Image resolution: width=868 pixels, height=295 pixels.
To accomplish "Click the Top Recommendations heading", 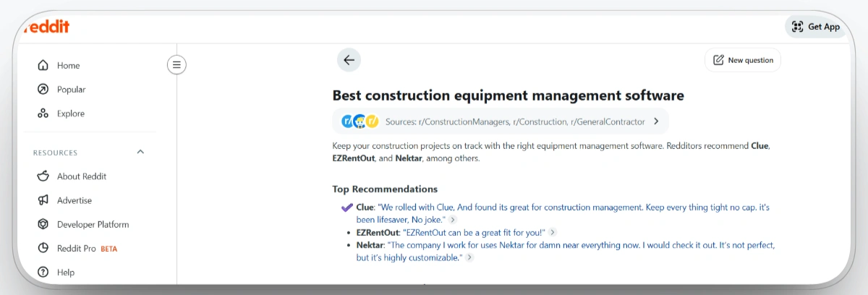I will 385,189.
